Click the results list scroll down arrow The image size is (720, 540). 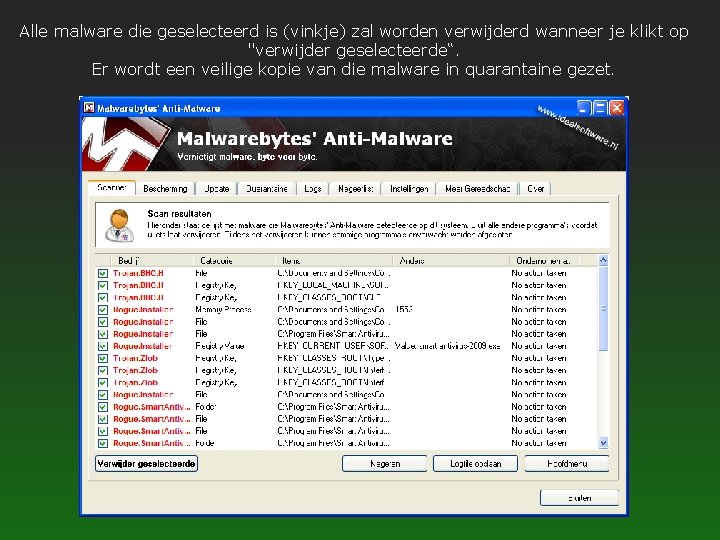click(603, 443)
